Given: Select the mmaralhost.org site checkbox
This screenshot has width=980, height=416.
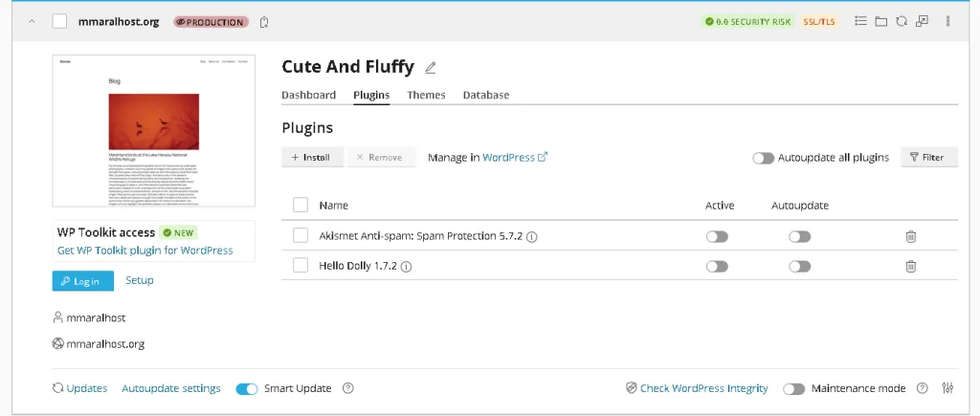Looking at the screenshot, I should 59,21.
